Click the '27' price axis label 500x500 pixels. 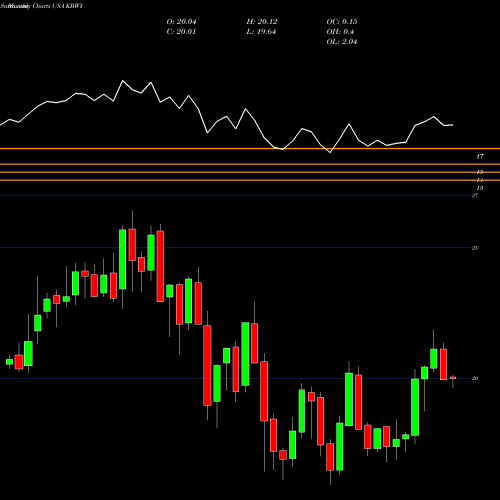pyautogui.click(x=475, y=196)
